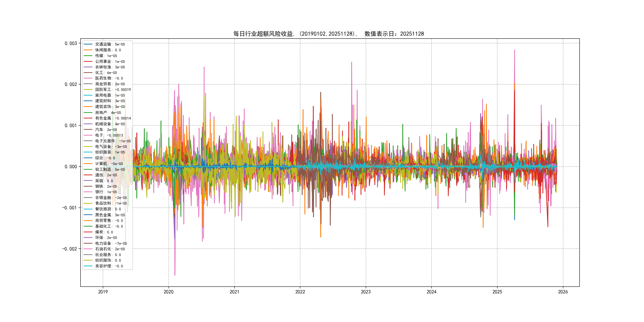Click the orange 休闲服务 legend line swatch
The height and width of the screenshot is (322, 644).
point(88,50)
